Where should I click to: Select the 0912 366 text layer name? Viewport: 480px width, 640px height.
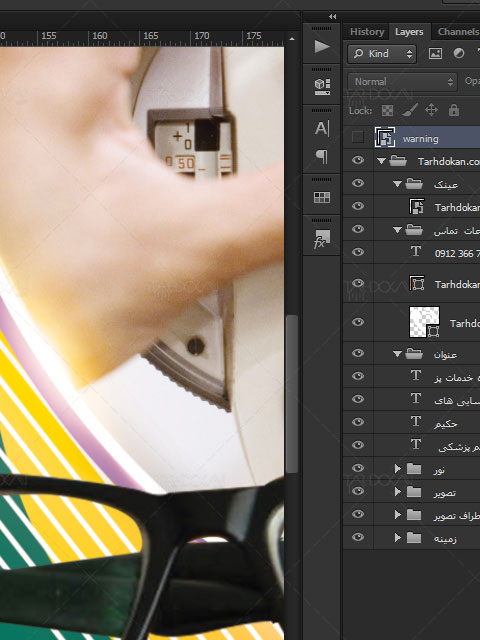(x=457, y=253)
